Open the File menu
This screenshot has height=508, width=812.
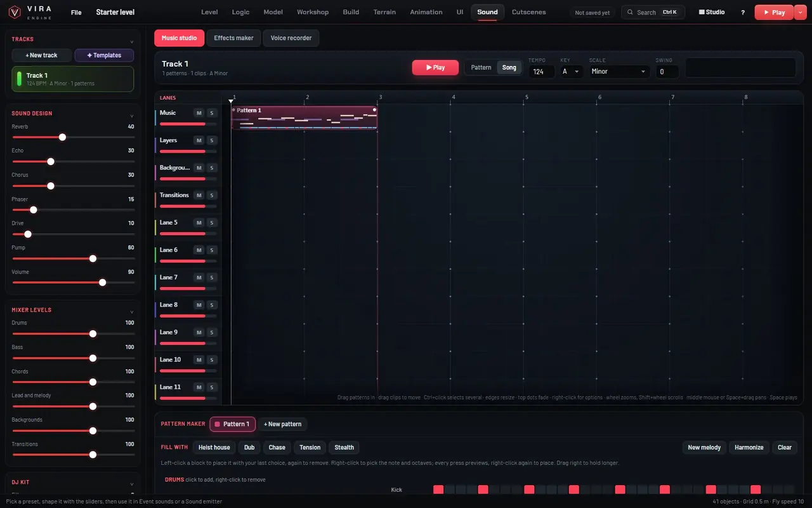coord(76,12)
